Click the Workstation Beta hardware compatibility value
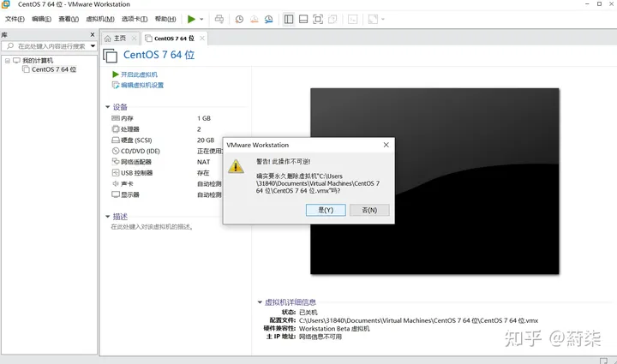This screenshot has width=617, height=364. [334, 329]
